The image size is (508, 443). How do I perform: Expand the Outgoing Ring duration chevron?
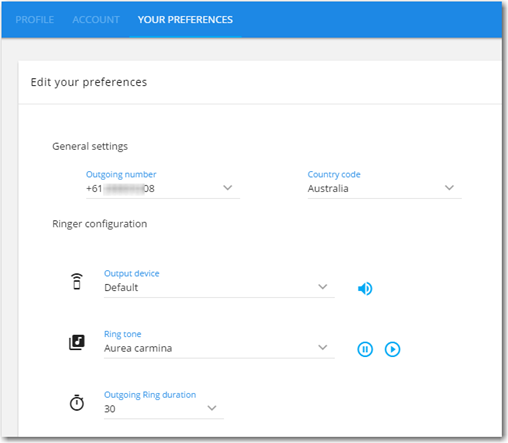click(212, 408)
